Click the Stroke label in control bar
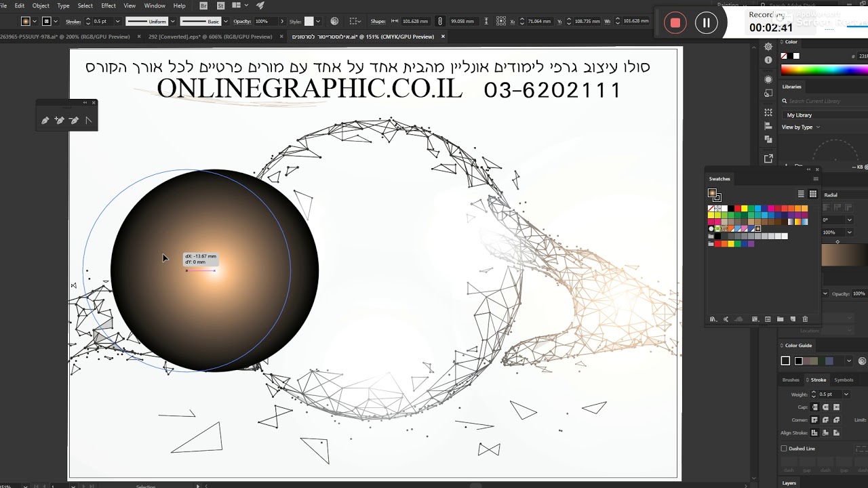 [73, 21]
